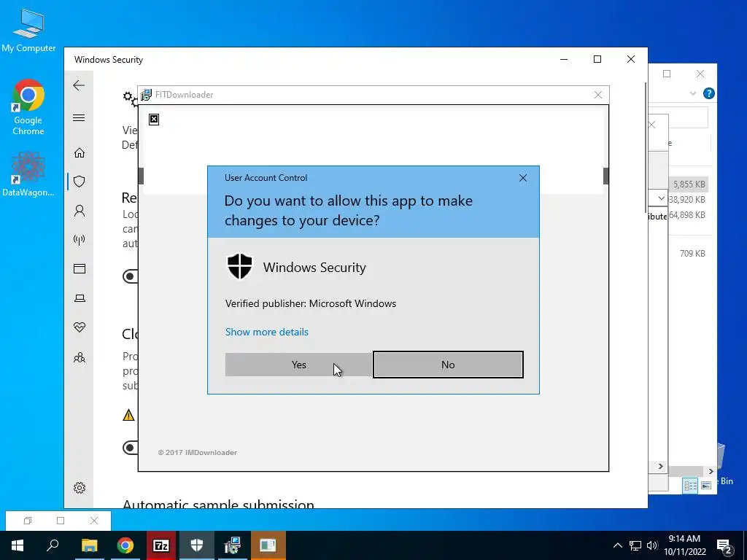Open the volume tray icon
747x560 pixels.
652,545
